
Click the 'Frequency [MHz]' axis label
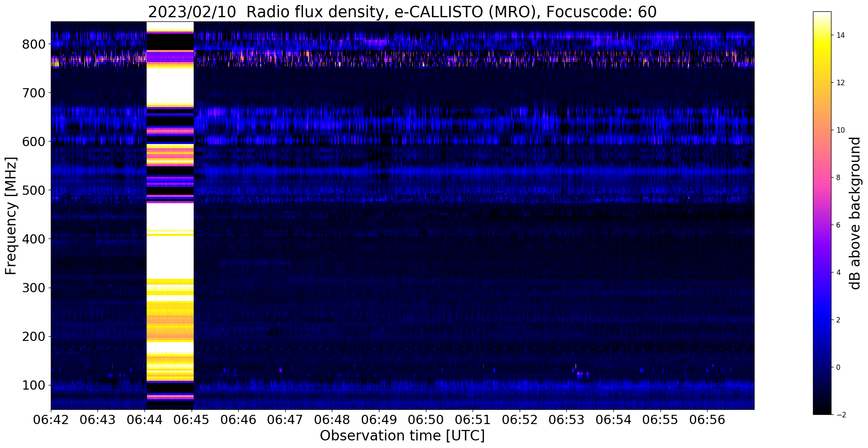(11, 216)
